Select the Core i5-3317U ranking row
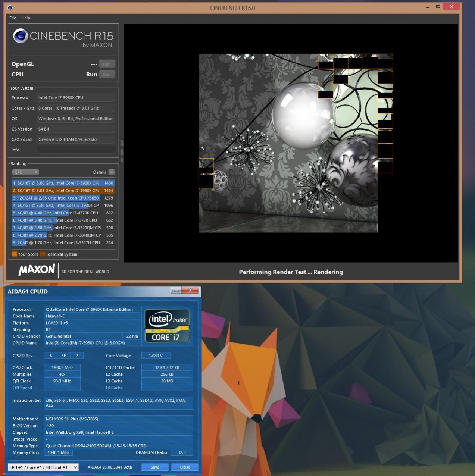The width and height of the screenshot is (475, 476). pyautogui.click(x=63, y=243)
